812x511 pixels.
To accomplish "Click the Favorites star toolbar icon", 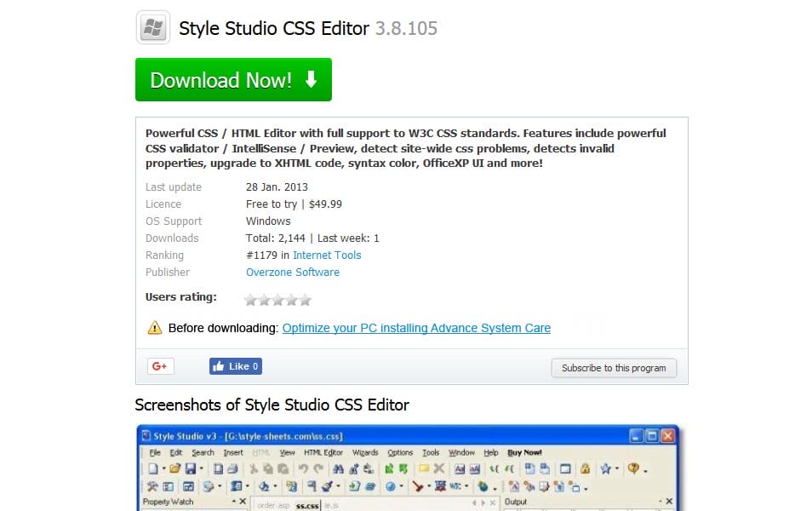I will pyautogui.click(x=605, y=468).
